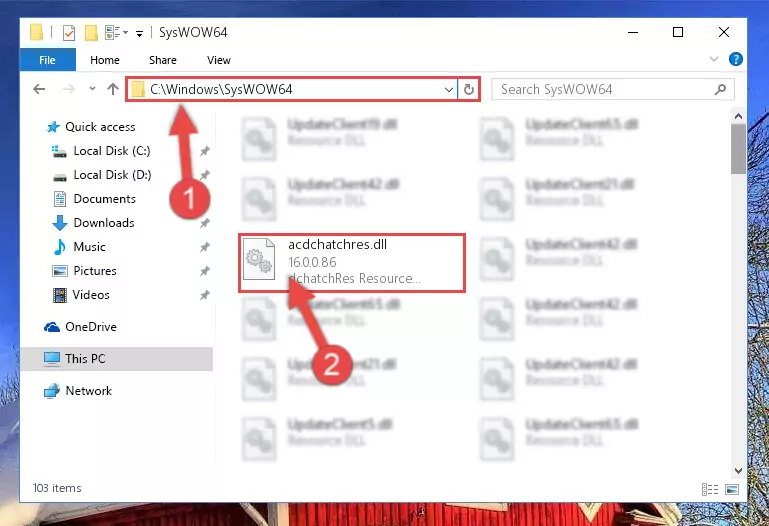Open recent locations dropdown arrow

92,89
